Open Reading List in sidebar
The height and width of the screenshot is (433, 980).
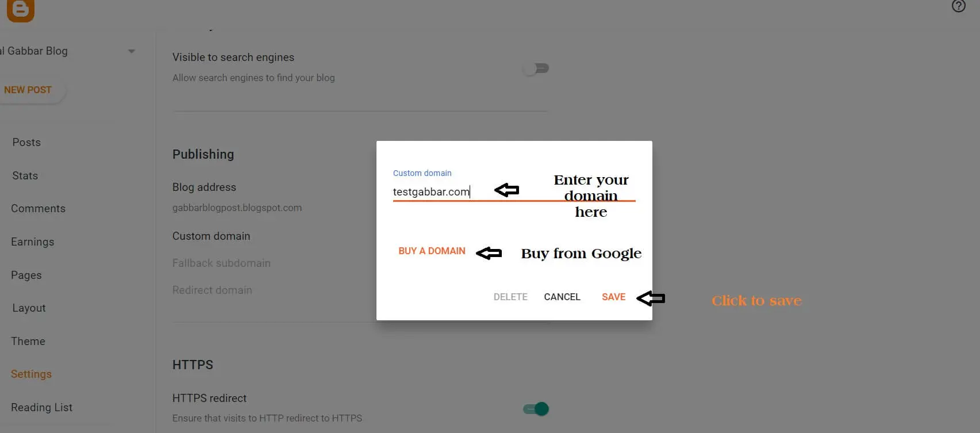41,407
